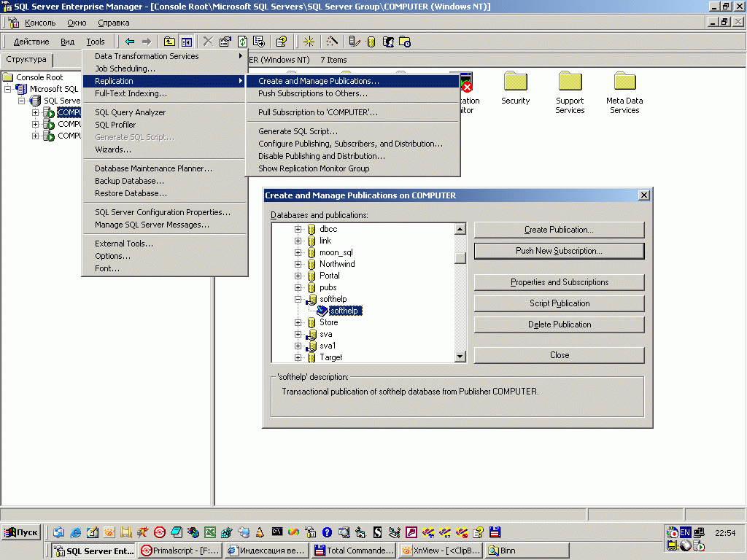
Task: Click blue help question icon in quick launch
Action: 327,532
